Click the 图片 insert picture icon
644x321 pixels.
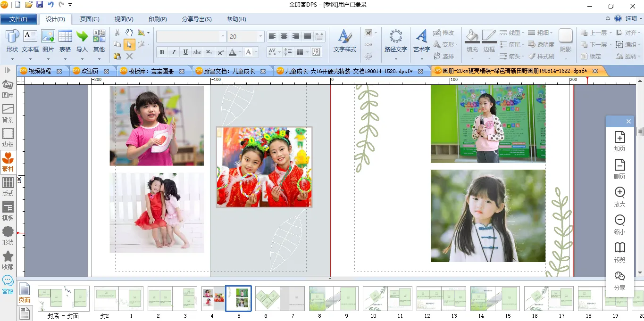pos(48,37)
